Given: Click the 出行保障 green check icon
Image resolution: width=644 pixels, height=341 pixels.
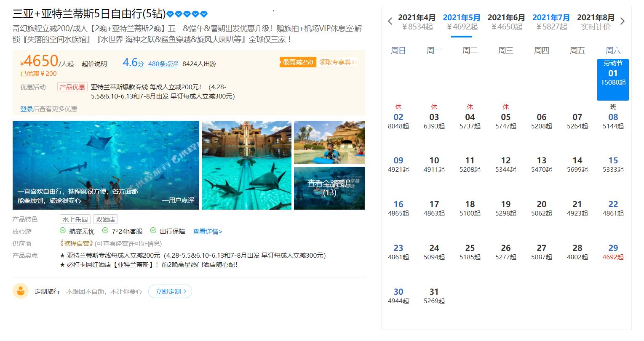Looking at the screenshot, I should [x=153, y=231].
